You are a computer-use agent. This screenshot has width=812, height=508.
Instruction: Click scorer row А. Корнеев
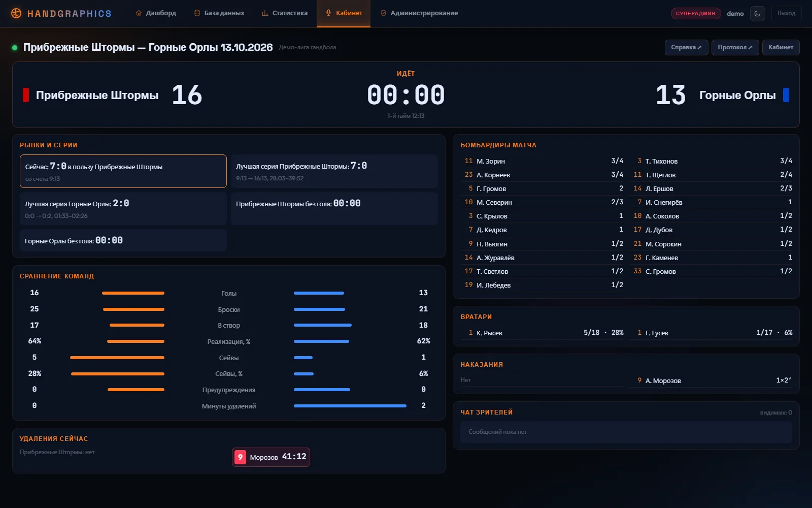pos(542,175)
